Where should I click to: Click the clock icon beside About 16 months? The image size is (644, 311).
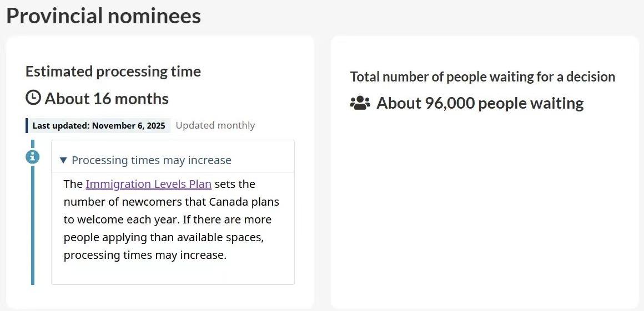coord(33,98)
